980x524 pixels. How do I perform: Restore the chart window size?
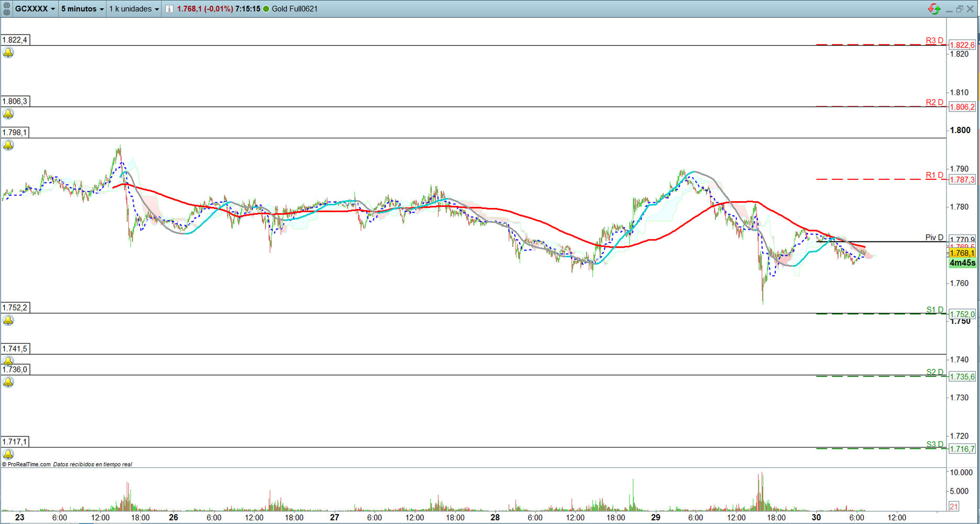pyautogui.click(x=959, y=9)
